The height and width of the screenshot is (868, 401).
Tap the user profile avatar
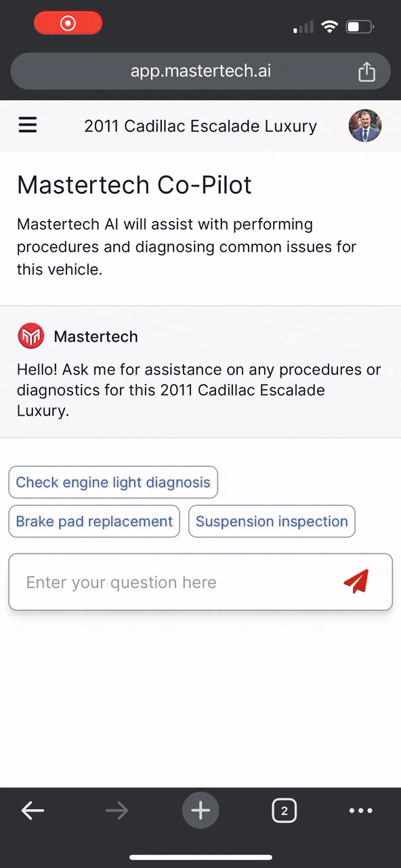pyautogui.click(x=365, y=125)
